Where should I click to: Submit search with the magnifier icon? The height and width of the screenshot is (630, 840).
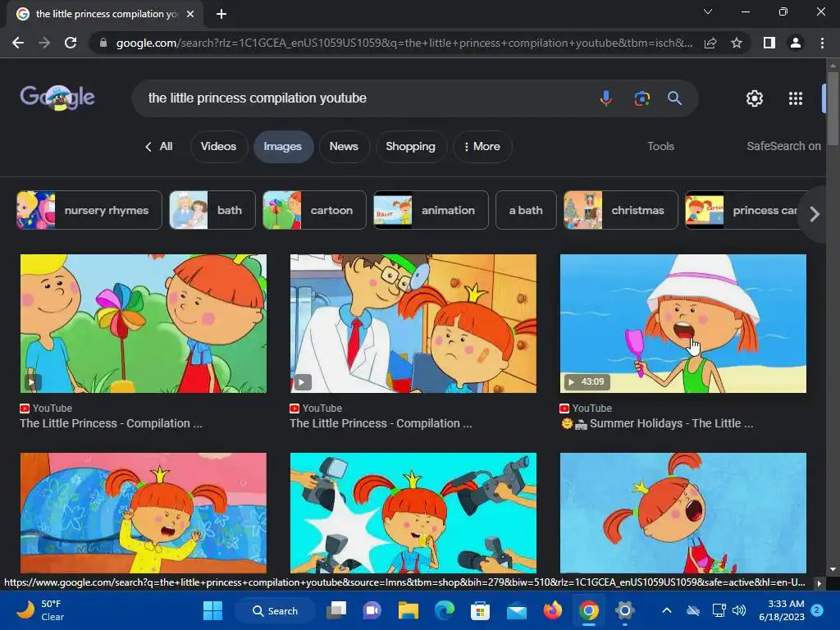[x=674, y=98]
